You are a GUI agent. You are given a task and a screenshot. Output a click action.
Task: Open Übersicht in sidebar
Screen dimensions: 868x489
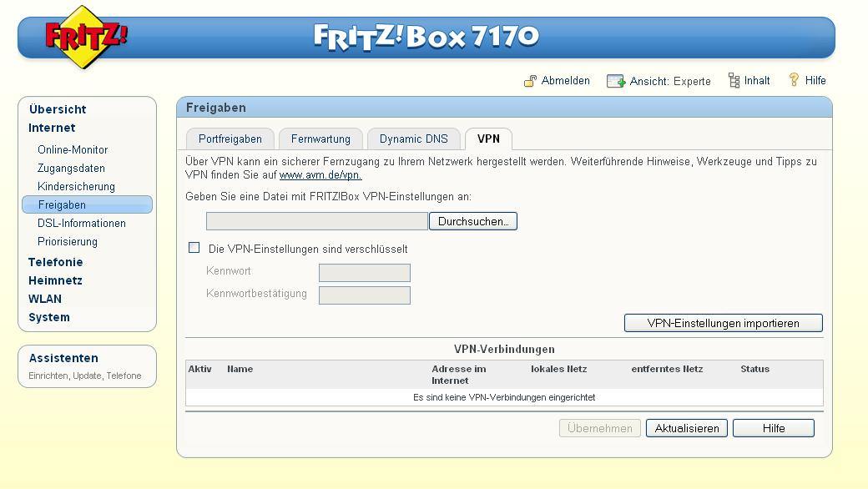58,109
